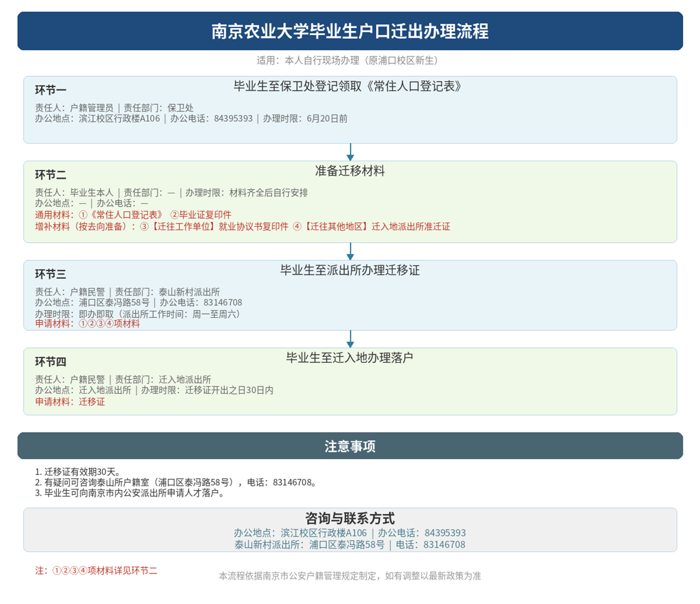Viewport: 700px width, 604px height.
Task: Click note 3. 毕业生可向南京市内公安派出所申请人才落户。
Action: click(131, 493)
